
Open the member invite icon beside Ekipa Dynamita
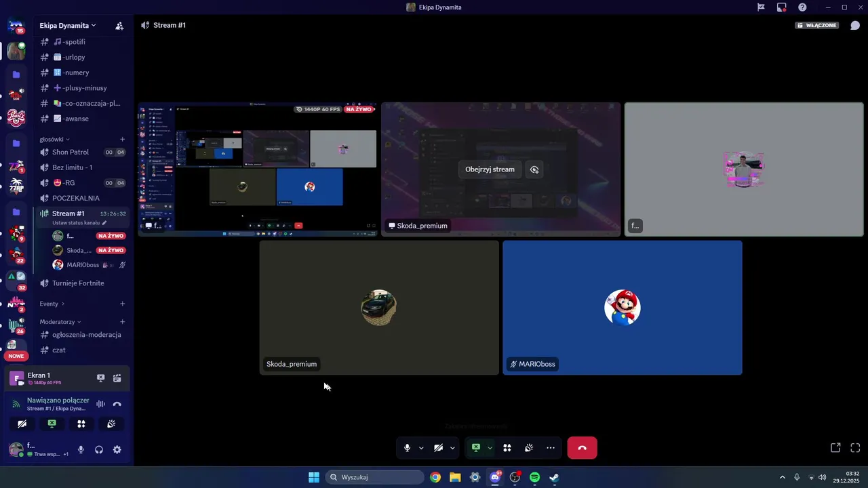pos(119,26)
